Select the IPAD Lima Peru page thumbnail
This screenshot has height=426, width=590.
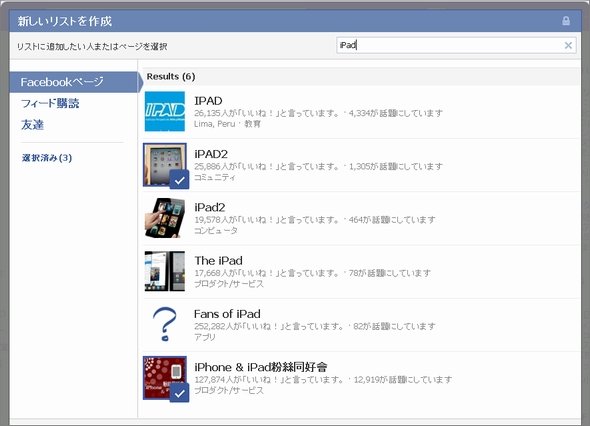tap(165, 111)
